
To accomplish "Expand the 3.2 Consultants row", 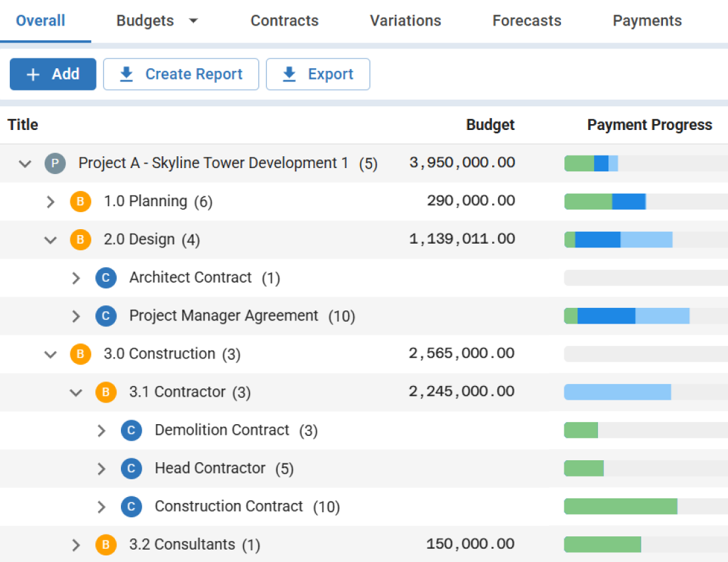I will 76,544.
